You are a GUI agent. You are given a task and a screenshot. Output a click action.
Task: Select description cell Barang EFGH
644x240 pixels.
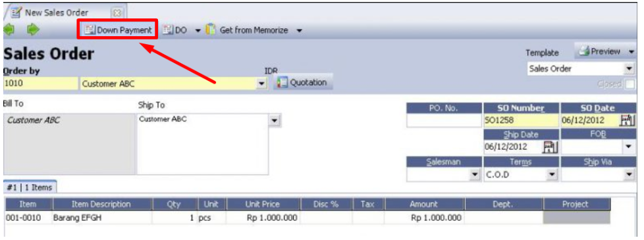(101, 218)
